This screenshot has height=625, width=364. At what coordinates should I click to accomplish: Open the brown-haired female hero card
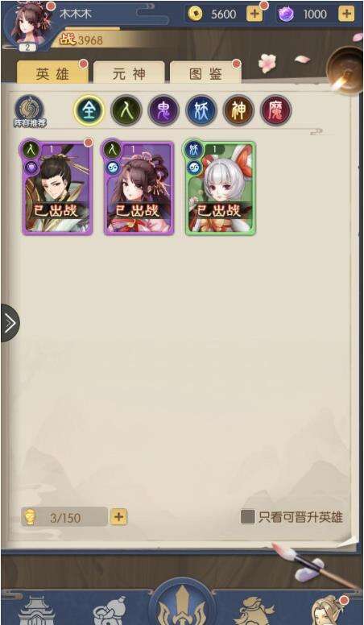[139, 188]
